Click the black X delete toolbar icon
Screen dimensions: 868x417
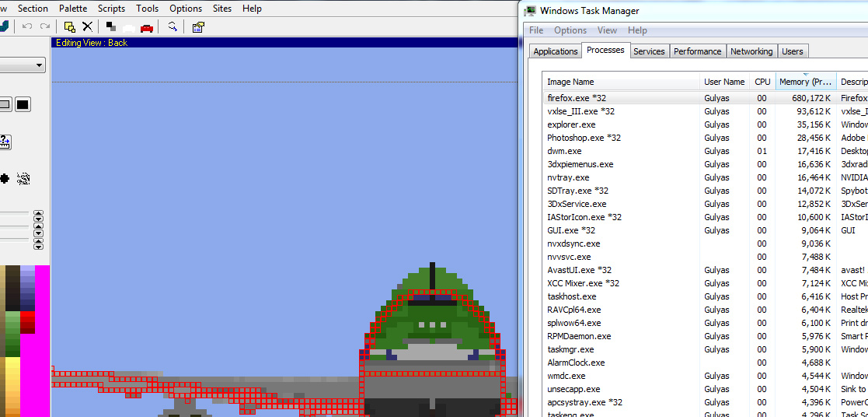pos(88,26)
